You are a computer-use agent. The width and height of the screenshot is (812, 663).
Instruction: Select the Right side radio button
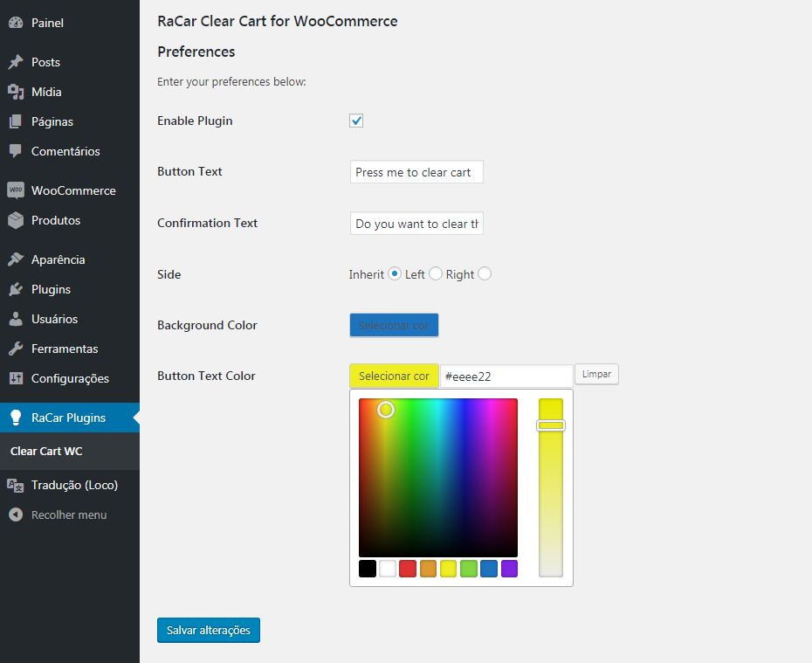point(485,273)
